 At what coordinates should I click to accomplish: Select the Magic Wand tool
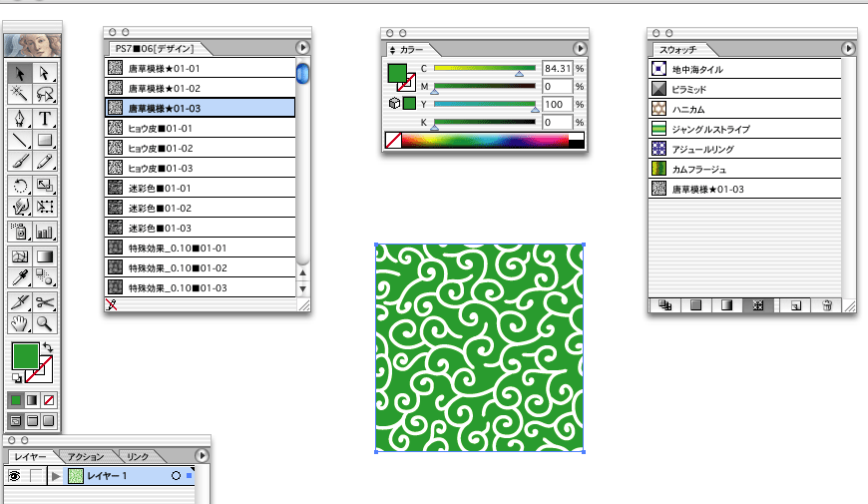[x=20, y=94]
